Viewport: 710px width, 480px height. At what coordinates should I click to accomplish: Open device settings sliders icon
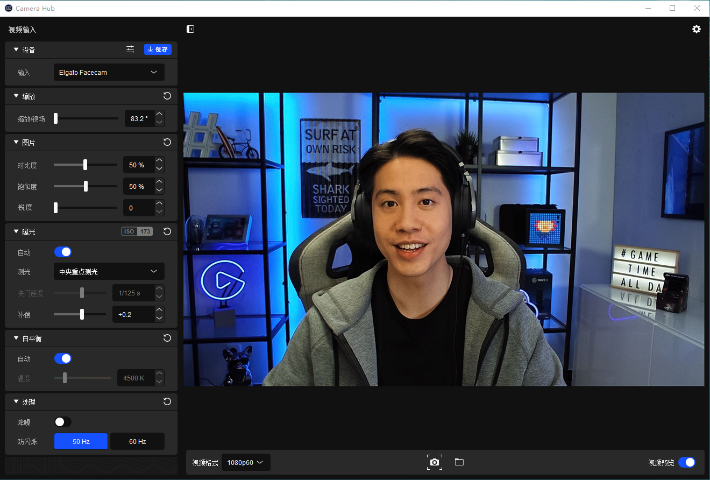[x=130, y=49]
